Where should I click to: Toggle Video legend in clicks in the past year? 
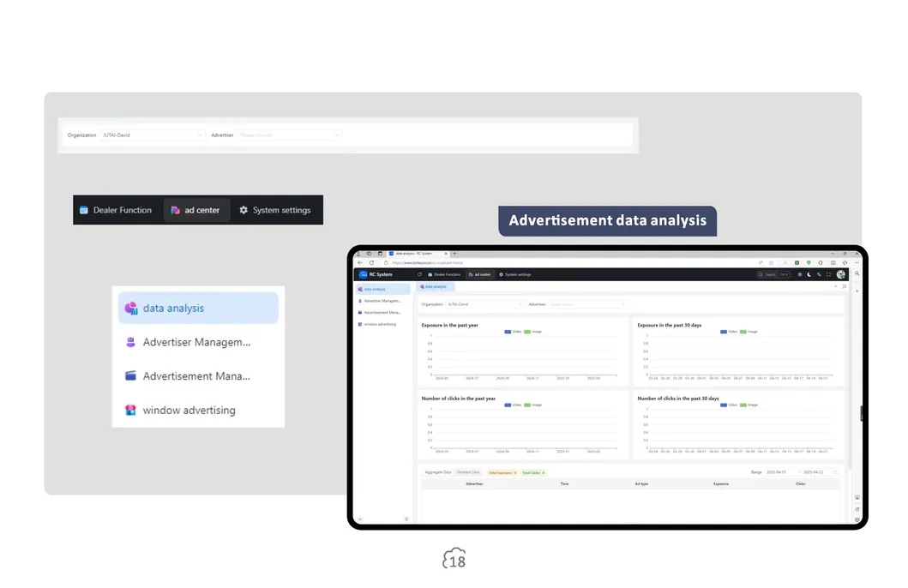tap(508, 405)
